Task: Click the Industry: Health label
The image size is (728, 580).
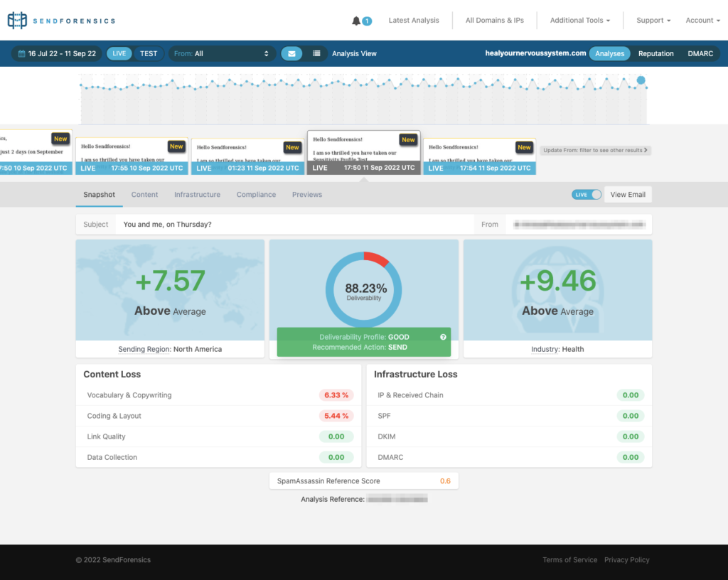Action: pyautogui.click(x=557, y=349)
